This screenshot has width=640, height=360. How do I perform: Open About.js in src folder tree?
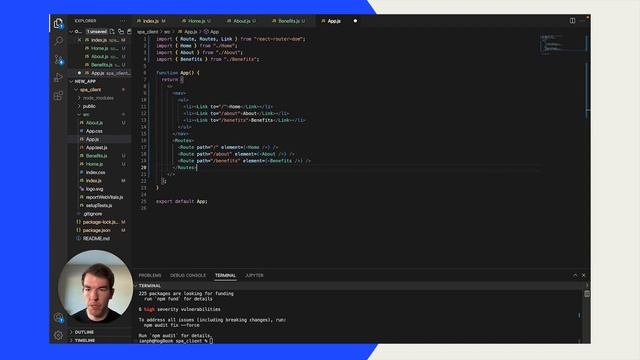pos(94,123)
